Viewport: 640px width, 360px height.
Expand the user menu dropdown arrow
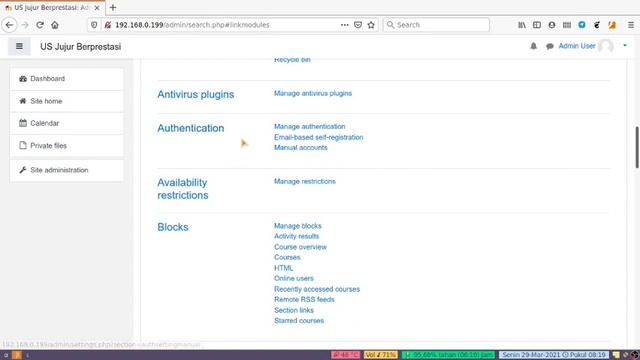click(x=625, y=46)
